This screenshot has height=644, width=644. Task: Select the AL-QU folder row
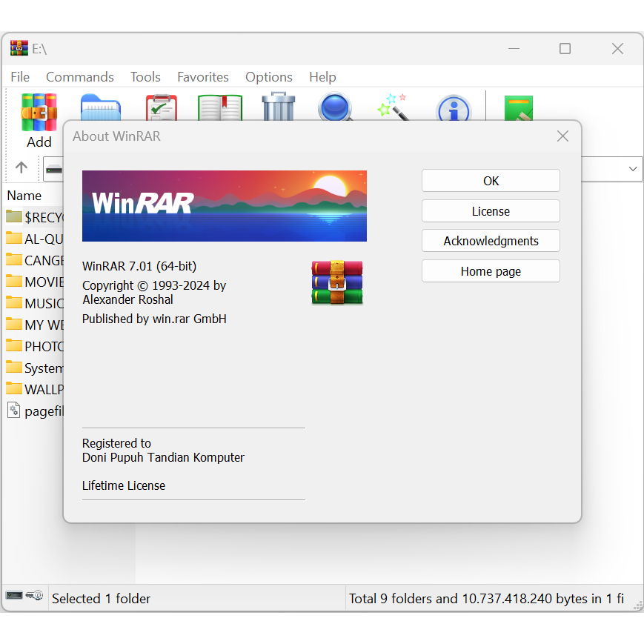click(x=35, y=239)
